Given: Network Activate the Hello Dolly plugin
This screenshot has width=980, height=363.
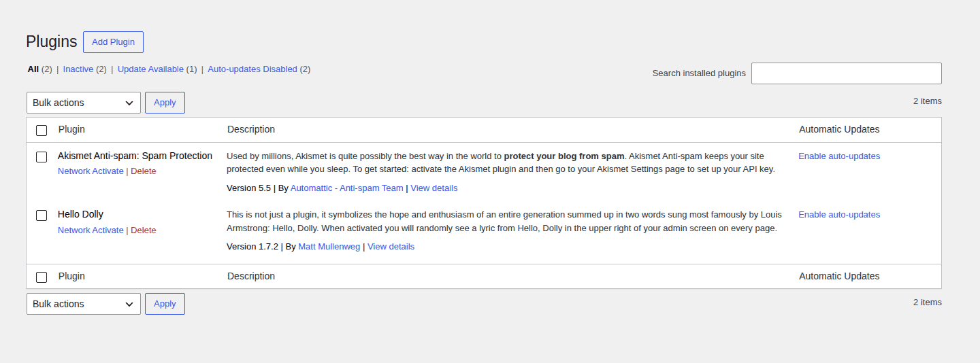Looking at the screenshot, I should 91,230.
